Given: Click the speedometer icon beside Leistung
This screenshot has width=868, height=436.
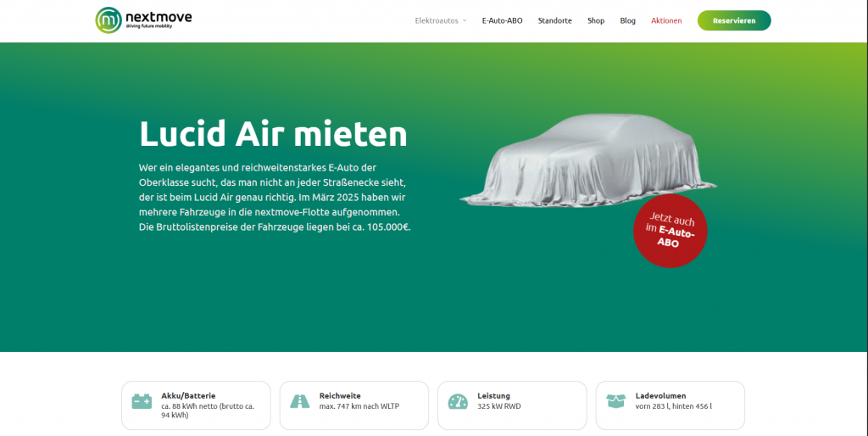Looking at the screenshot, I should click(458, 401).
